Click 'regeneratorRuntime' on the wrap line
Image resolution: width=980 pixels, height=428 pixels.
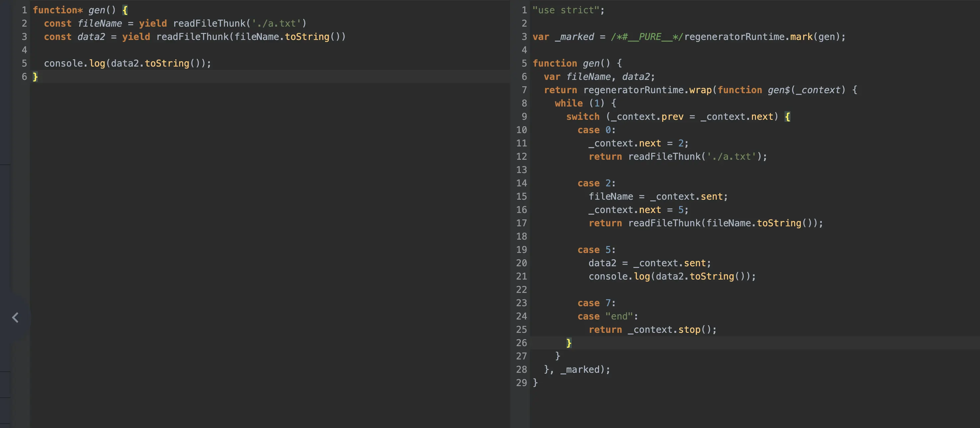click(633, 90)
